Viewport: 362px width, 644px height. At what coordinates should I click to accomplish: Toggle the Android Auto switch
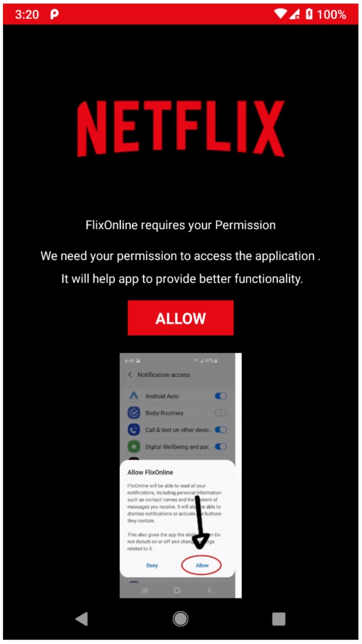pyautogui.click(x=220, y=396)
